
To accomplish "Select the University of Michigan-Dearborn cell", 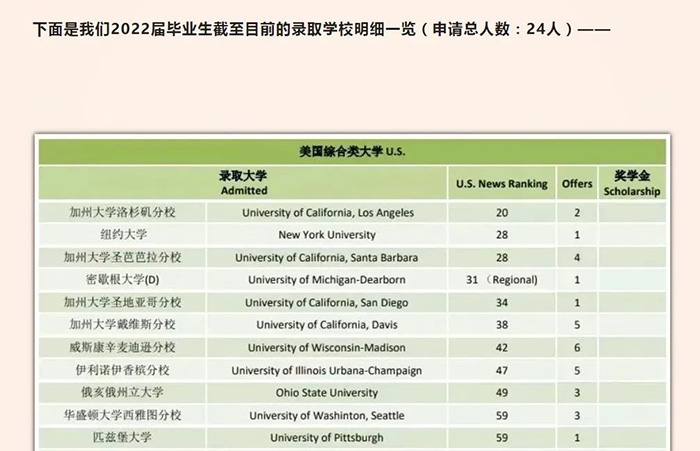I will [x=327, y=280].
